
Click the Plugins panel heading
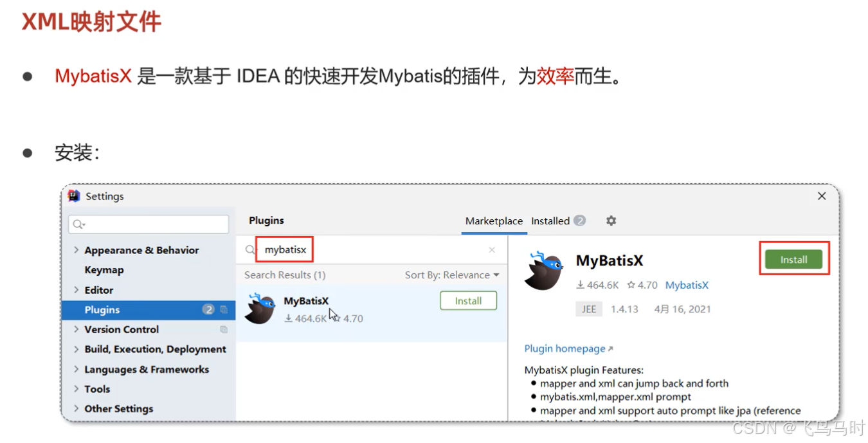coord(266,221)
